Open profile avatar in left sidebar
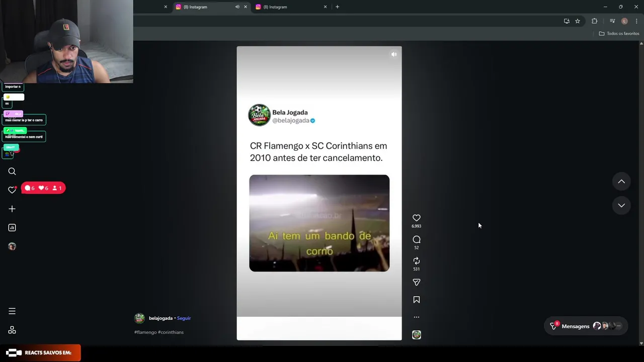 point(12,246)
